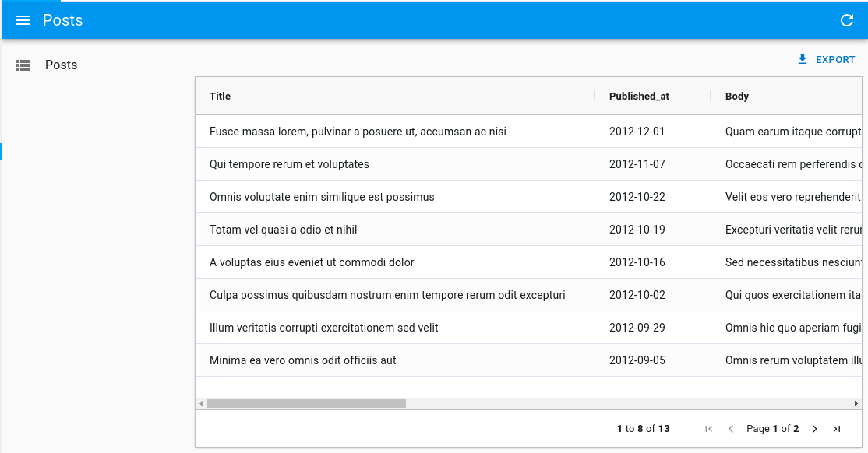The height and width of the screenshot is (453, 868).
Task: Select Posts in the sidebar menu
Action: [x=61, y=65]
